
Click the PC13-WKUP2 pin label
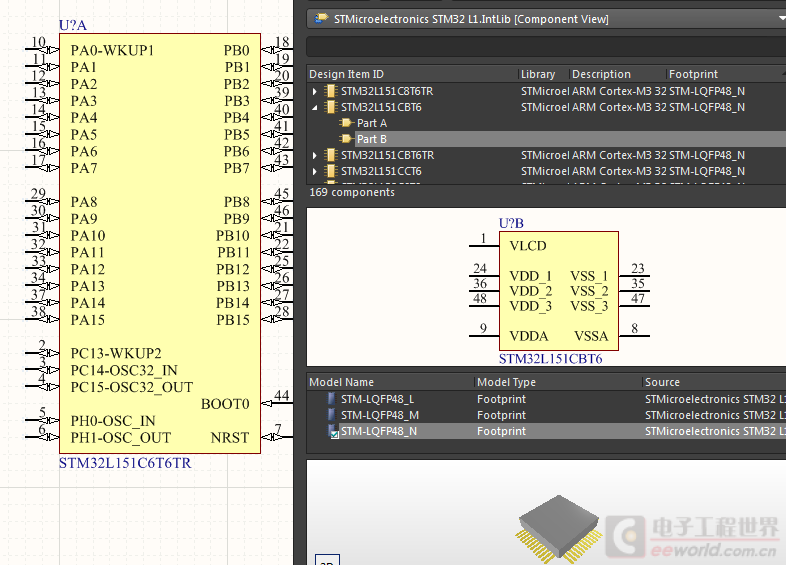pyautogui.click(x=116, y=353)
